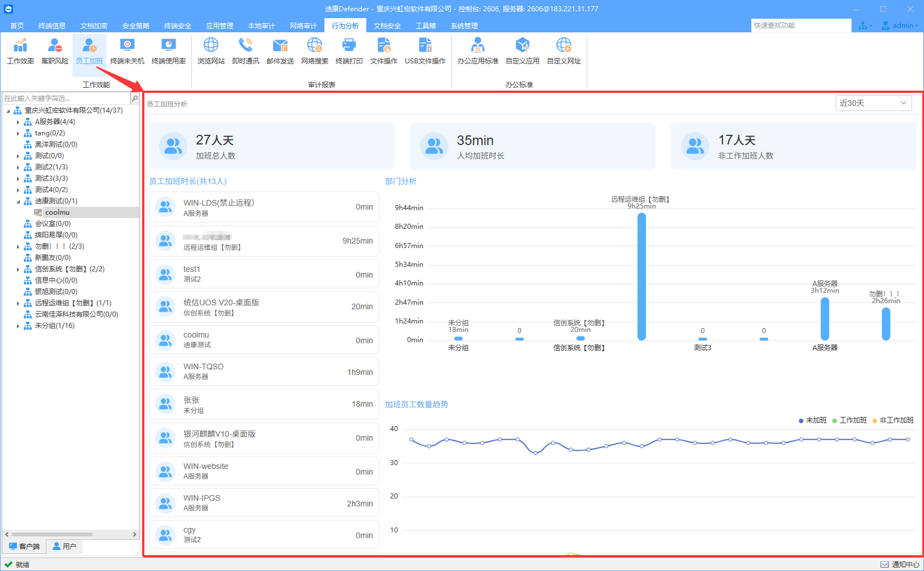Expand the 远程运维组【勿删】(1/1) node
Viewport: 924px width, 571px height.
[x=18, y=303]
